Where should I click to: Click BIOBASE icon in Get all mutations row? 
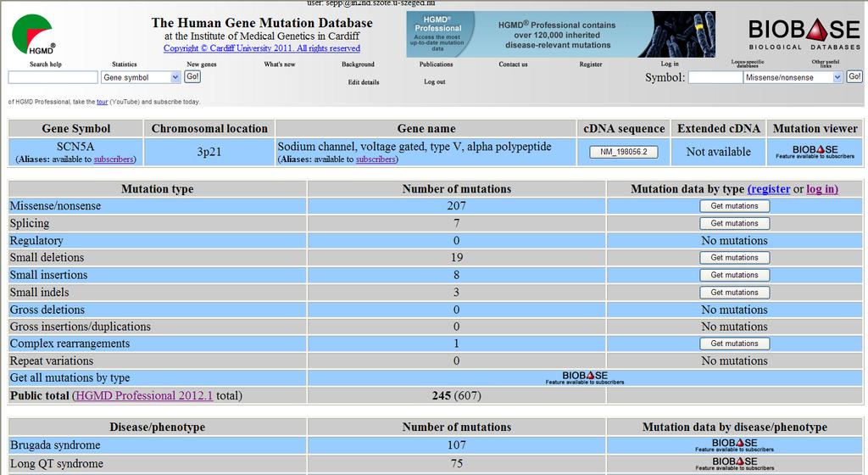click(x=585, y=377)
